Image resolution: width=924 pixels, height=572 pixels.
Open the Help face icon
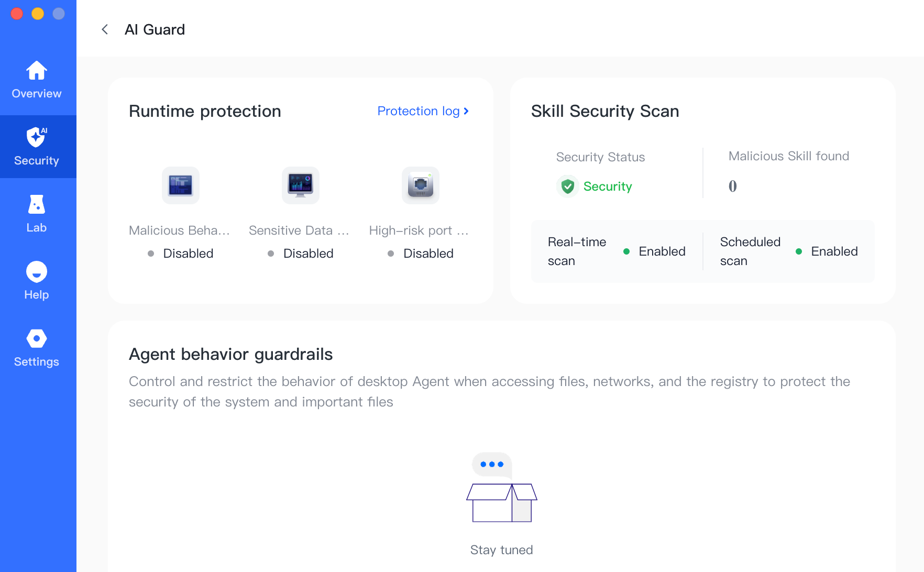(x=37, y=271)
